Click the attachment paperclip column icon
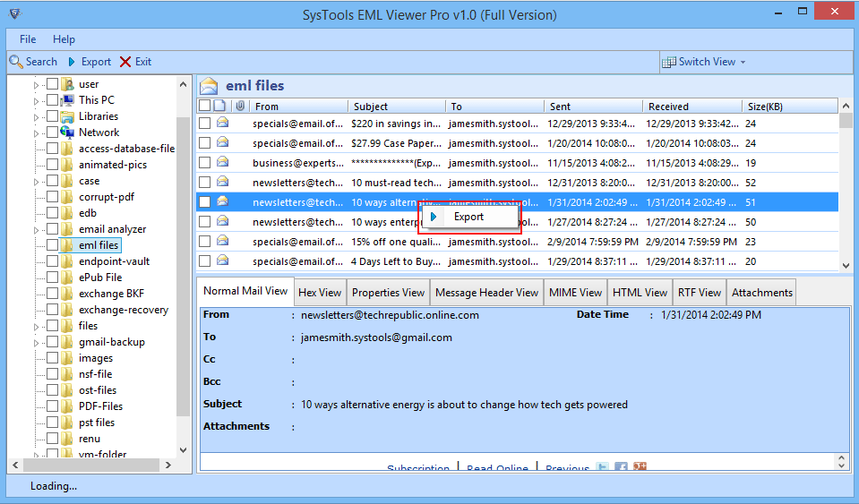Image resolution: width=859 pixels, height=504 pixels. tap(240, 106)
